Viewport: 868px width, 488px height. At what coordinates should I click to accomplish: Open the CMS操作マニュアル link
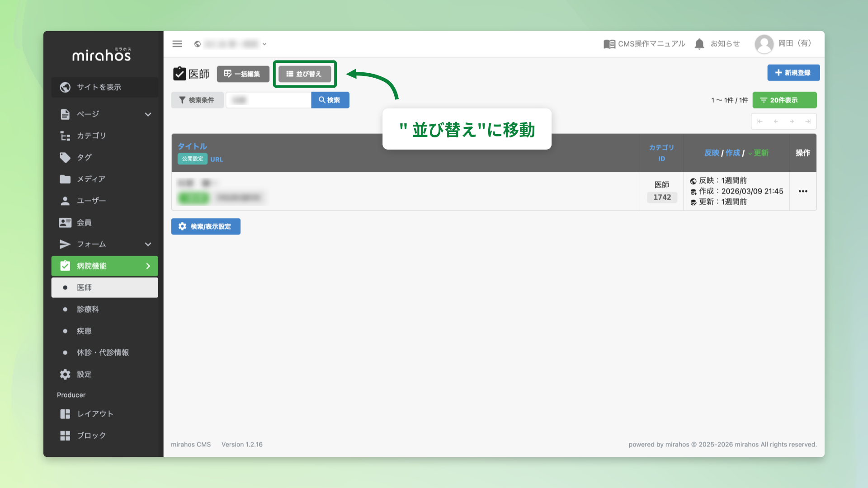(x=644, y=44)
